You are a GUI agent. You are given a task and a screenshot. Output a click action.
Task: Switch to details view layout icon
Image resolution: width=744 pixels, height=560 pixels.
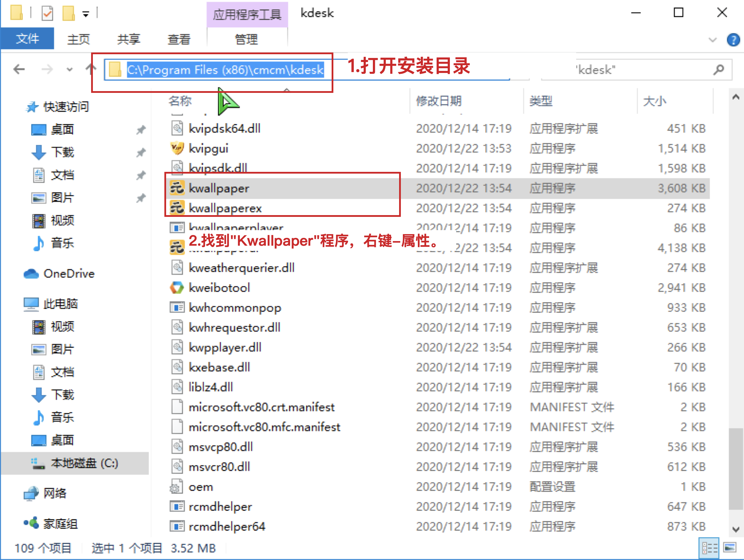[x=709, y=548]
